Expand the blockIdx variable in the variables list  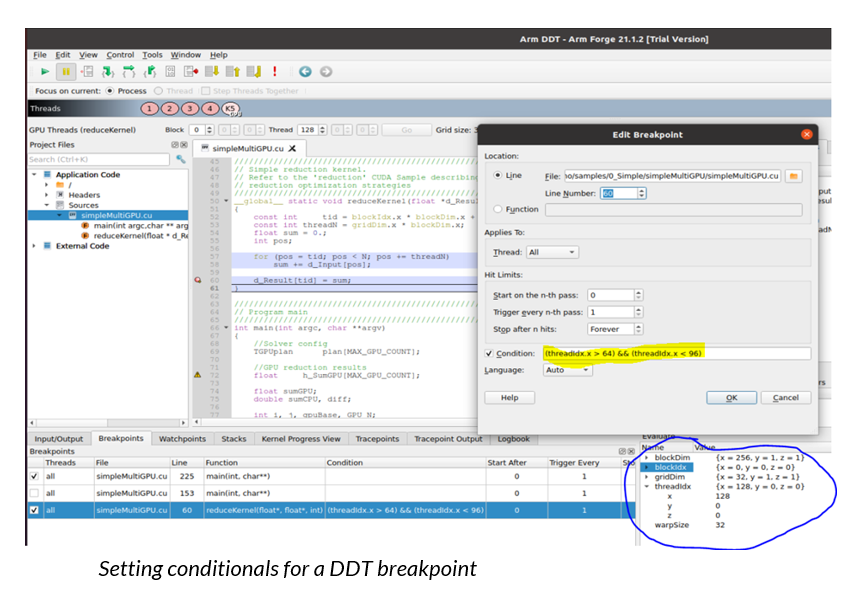pyautogui.click(x=649, y=467)
